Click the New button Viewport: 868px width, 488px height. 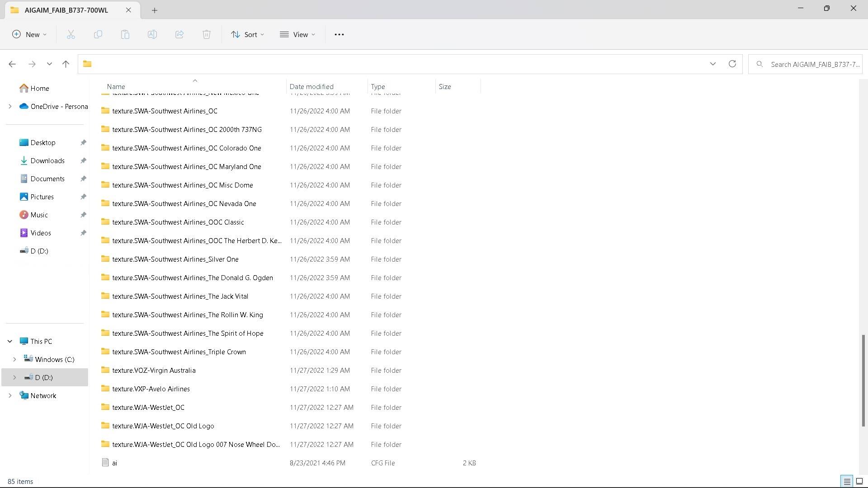(29, 34)
